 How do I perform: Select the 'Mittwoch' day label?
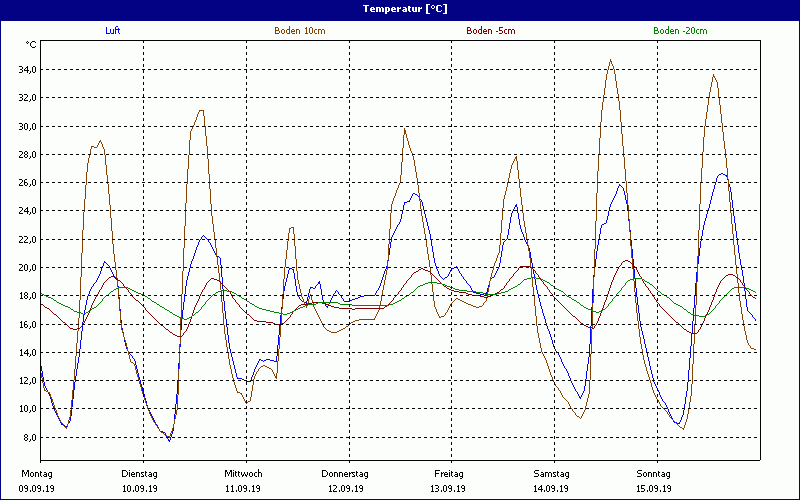[243, 474]
